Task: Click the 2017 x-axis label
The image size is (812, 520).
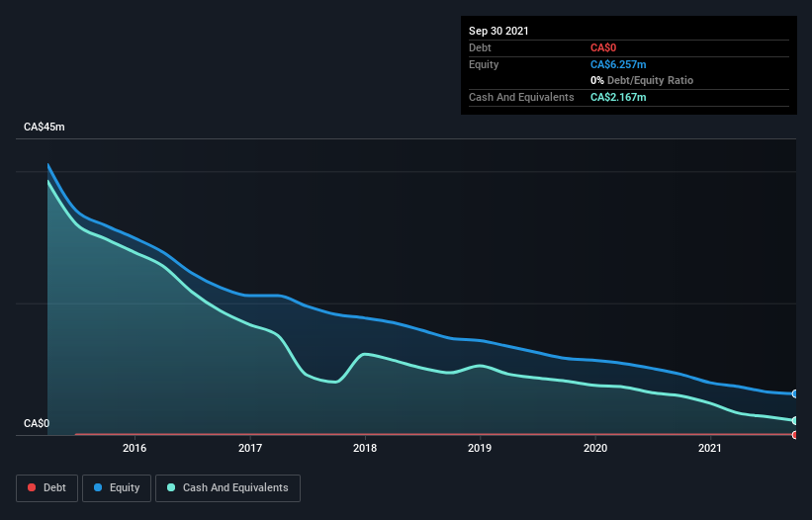Action: pos(250,448)
